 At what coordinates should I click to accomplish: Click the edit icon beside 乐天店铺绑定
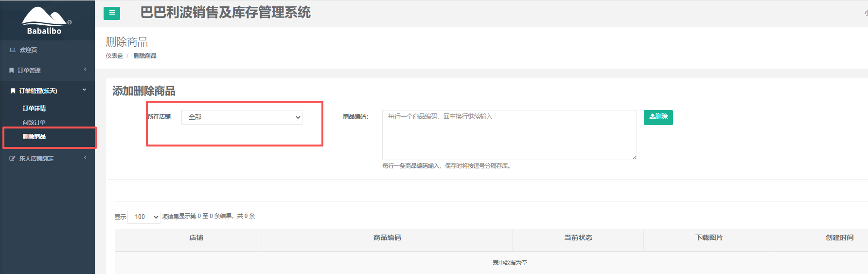coord(13,159)
